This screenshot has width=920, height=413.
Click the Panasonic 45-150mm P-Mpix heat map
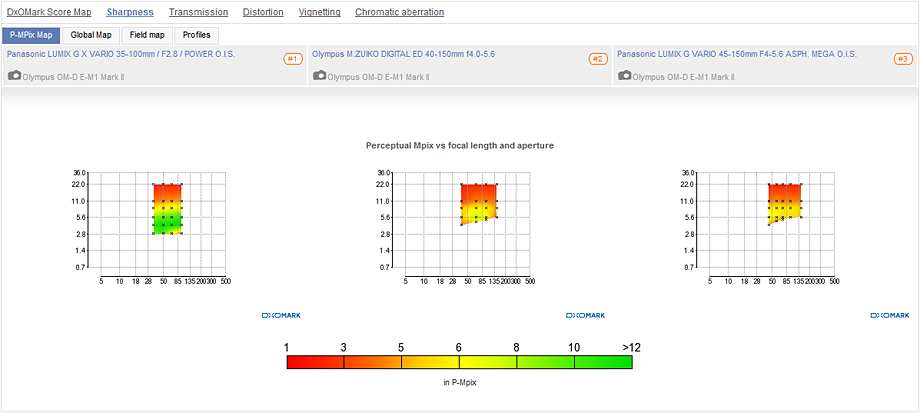785,204
